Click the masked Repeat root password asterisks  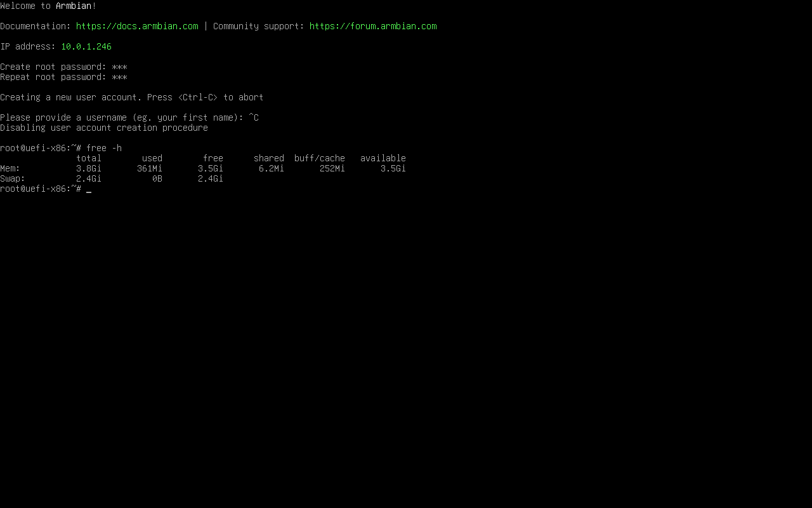point(119,77)
